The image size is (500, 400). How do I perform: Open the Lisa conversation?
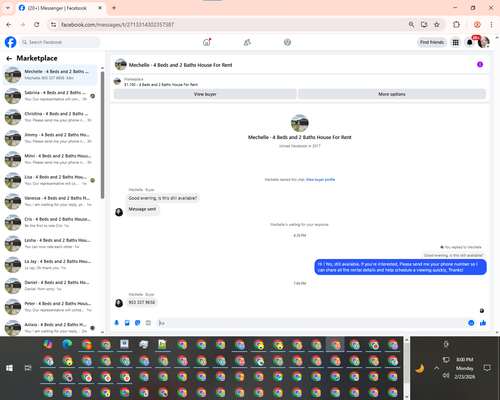tap(50, 180)
